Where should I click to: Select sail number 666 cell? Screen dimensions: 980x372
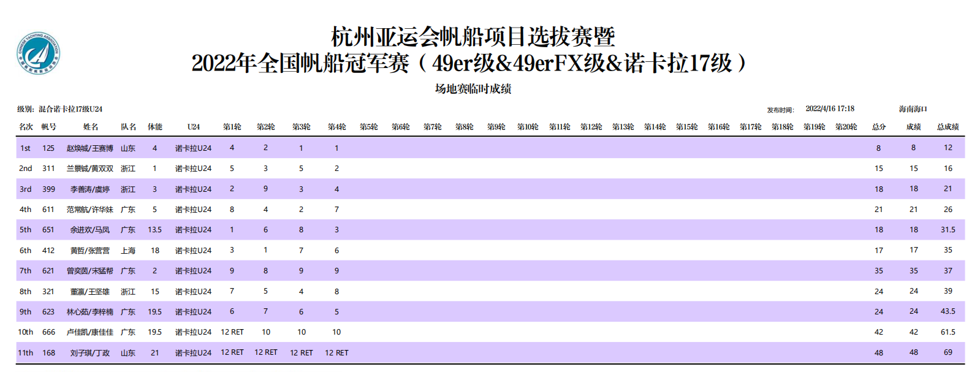click(48, 332)
